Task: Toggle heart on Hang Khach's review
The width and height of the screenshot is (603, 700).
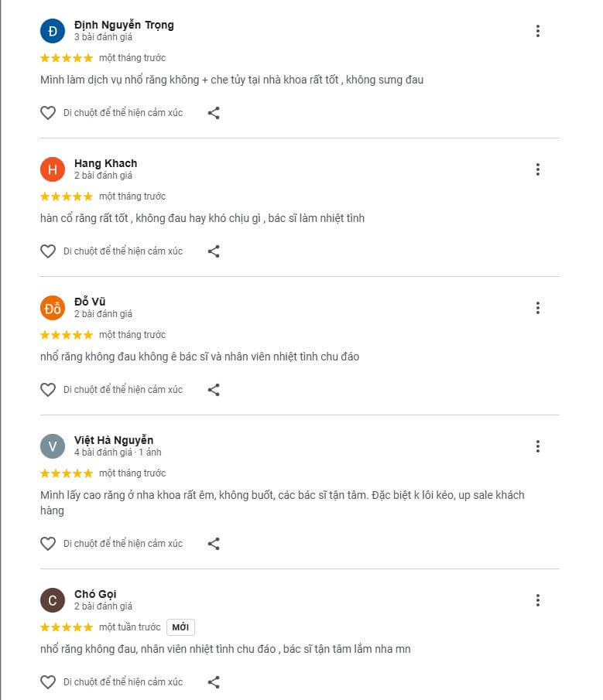Action: point(48,251)
